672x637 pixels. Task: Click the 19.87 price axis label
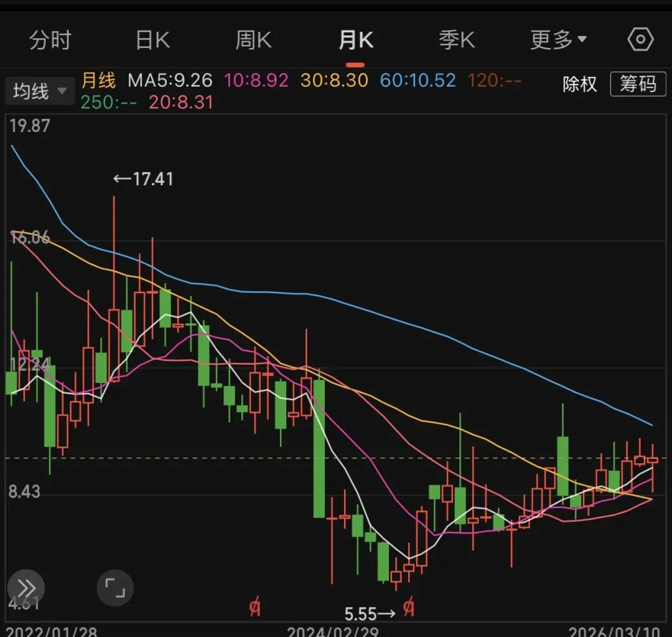click(x=30, y=126)
